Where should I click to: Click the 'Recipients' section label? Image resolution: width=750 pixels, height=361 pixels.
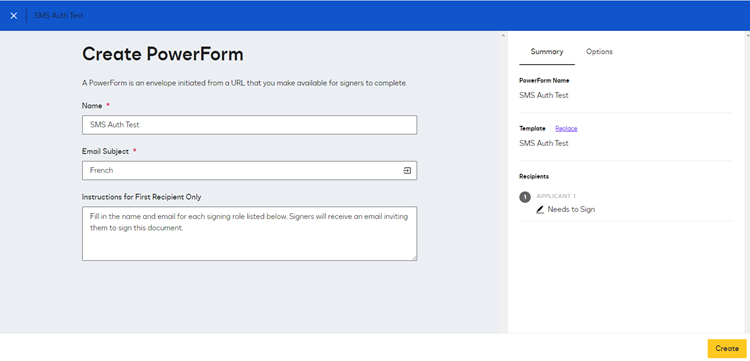pos(534,176)
